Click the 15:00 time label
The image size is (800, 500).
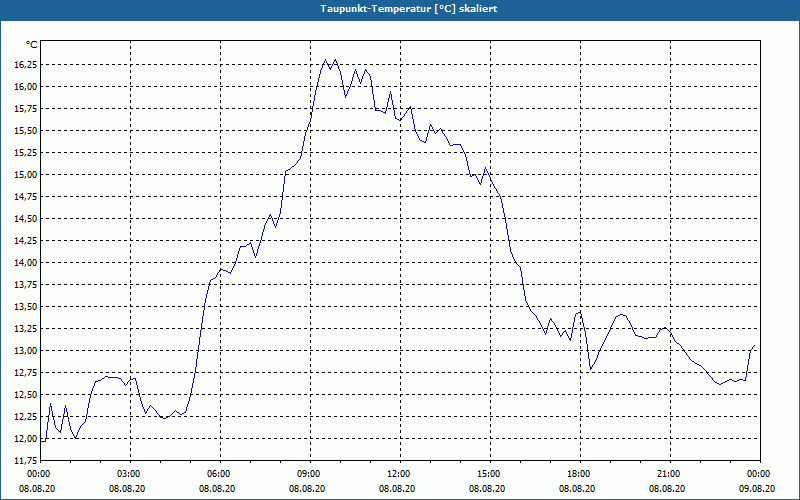pyautogui.click(x=490, y=474)
